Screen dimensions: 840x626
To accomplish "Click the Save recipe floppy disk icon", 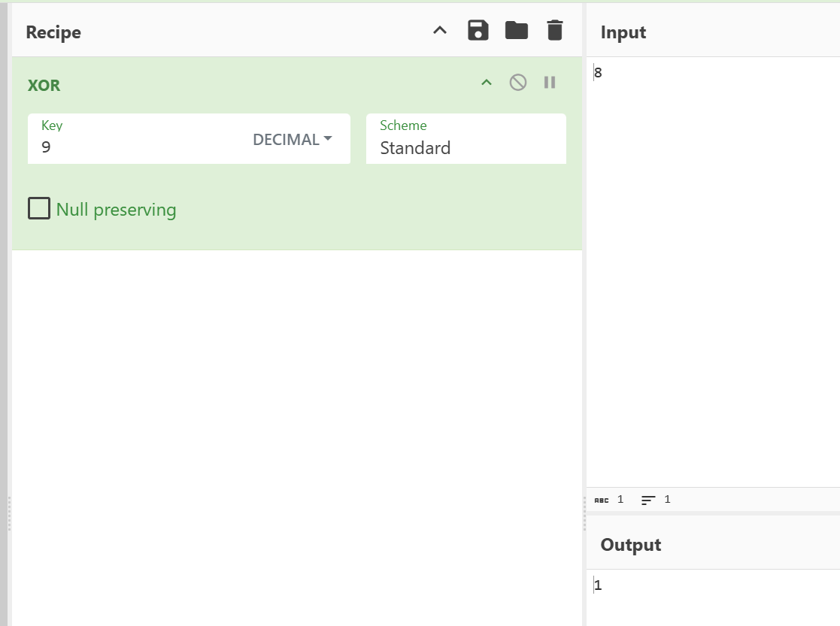I will [x=478, y=31].
